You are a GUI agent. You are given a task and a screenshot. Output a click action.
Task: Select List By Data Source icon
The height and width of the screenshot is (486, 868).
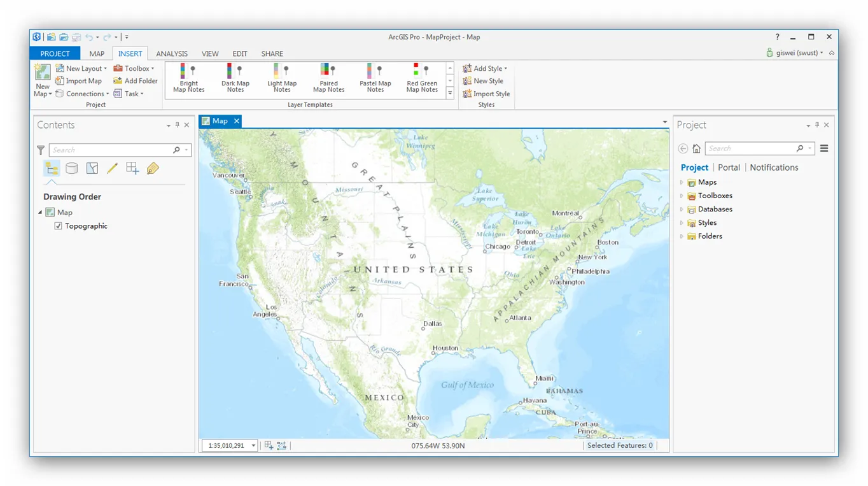tap(72, 168)
